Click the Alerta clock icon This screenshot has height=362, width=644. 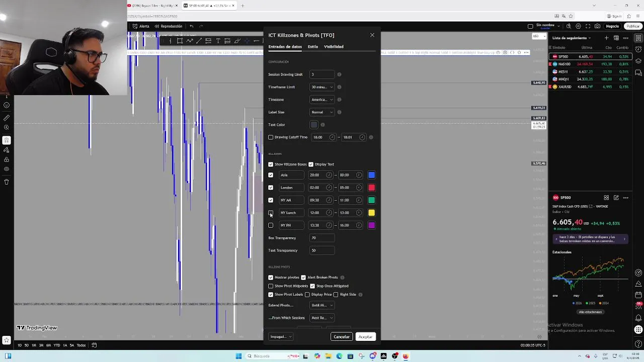(x=135, y=26)
